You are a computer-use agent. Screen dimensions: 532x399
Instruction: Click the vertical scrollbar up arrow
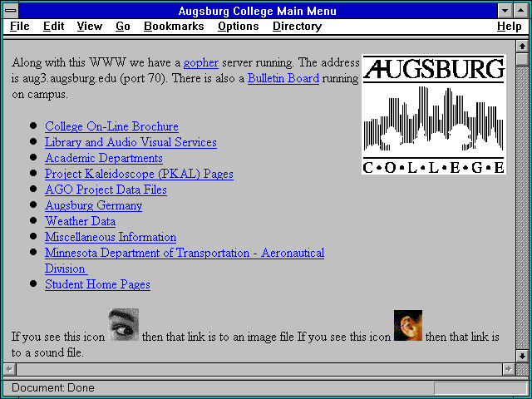coord(522,47)
